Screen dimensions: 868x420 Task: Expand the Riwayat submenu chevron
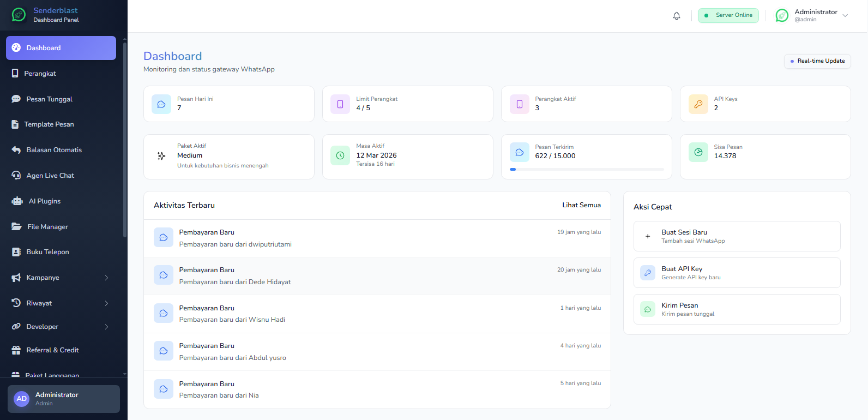coord(106,303)
